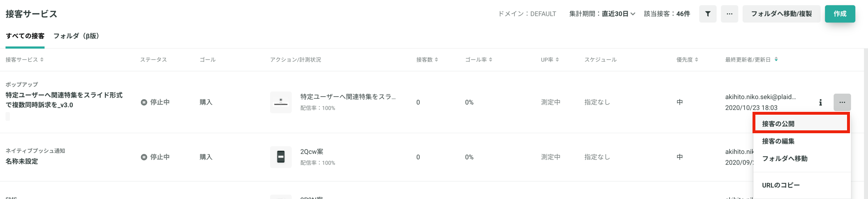Click the フォルダへ移動/複製 button
This screenshot has width=868, height=199.
(781, 14)
